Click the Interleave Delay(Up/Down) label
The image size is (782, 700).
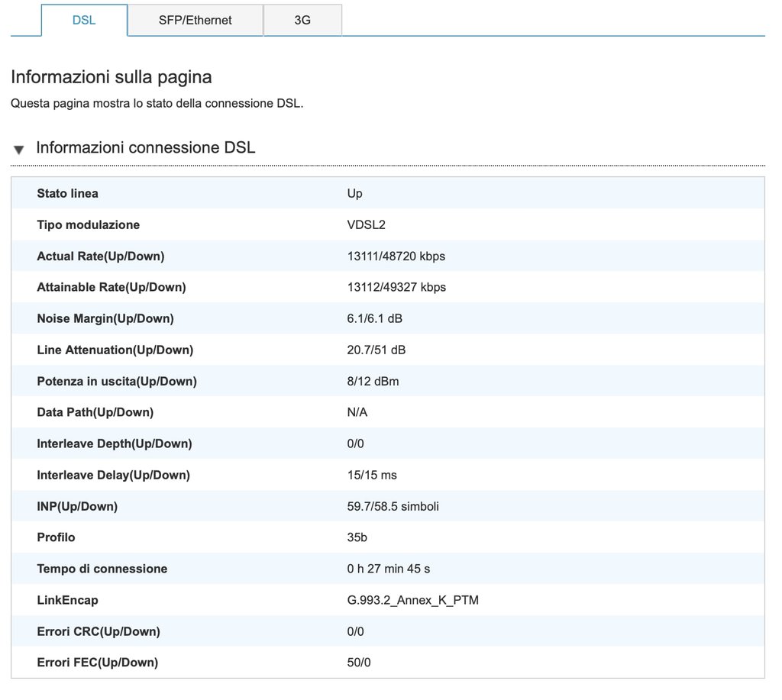[113, 476]
